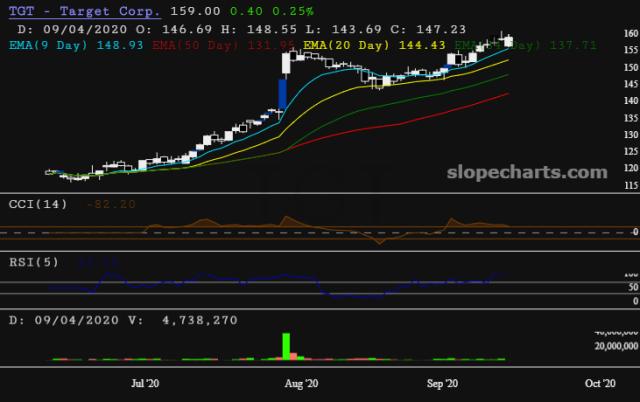Click the last price 159.00 in header
Image resolution: width=640 pixels, height=402 pixels.
tap(191, 10)
